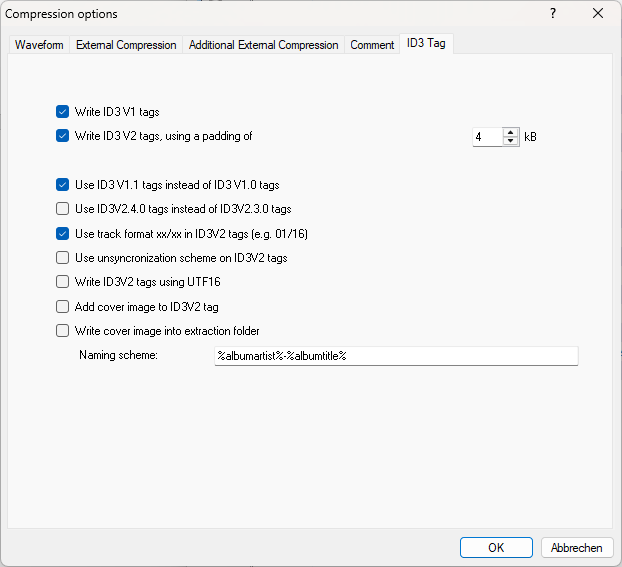Screen dimensions: 622x567
Task: Click the help question mark button
Action: point(553,14)
